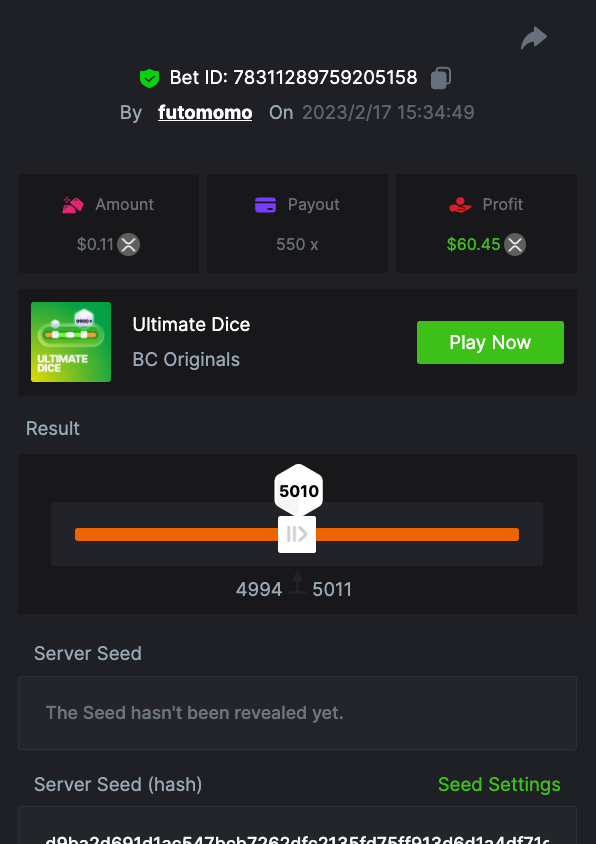
Task: Click the 5010 result hexagon marker
Action: pyautogui.click(x=299, y=490)
